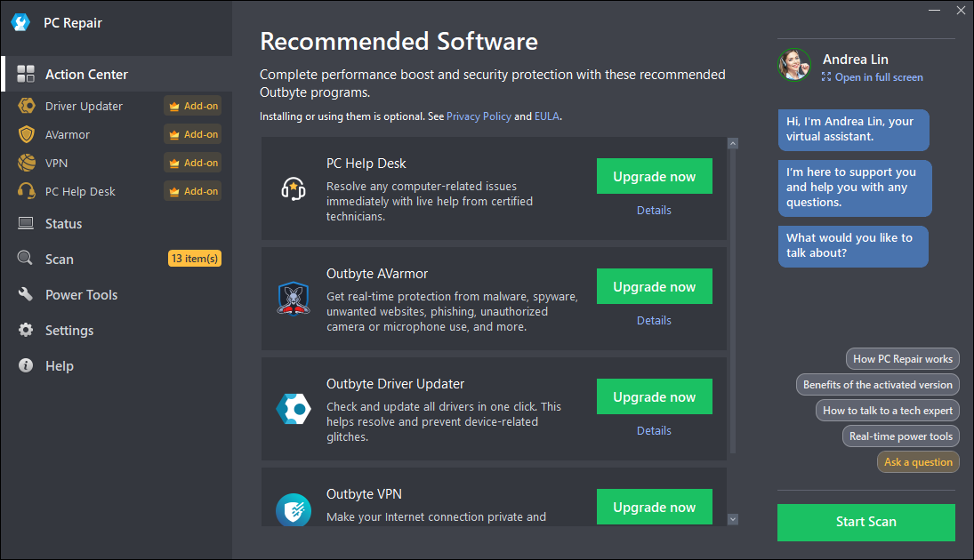Open Action Center in the sidebar
Viewport: 974px width, 560px height.
(x=117, y=74)
